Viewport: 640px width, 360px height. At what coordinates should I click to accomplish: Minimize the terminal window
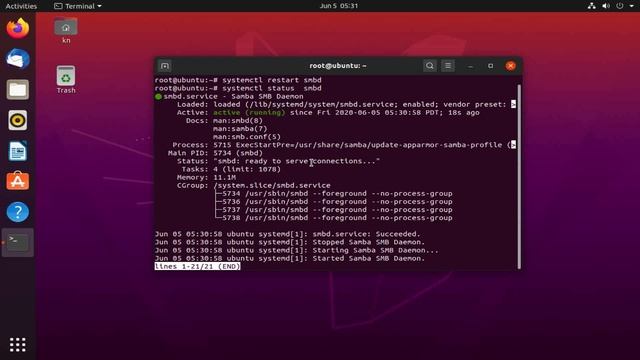tap(471, 66)
